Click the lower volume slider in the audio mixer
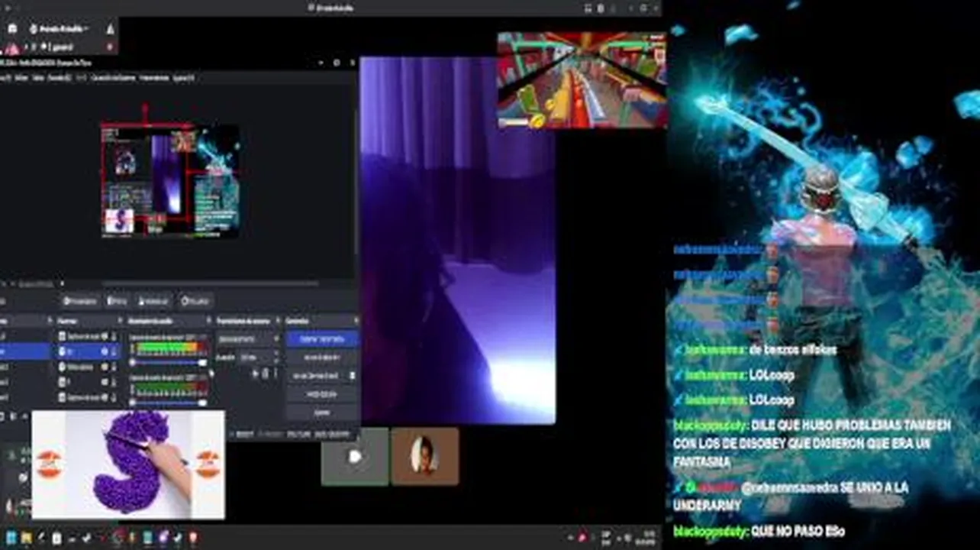Screen dimensions: 980x550 [x=168, y=403]
